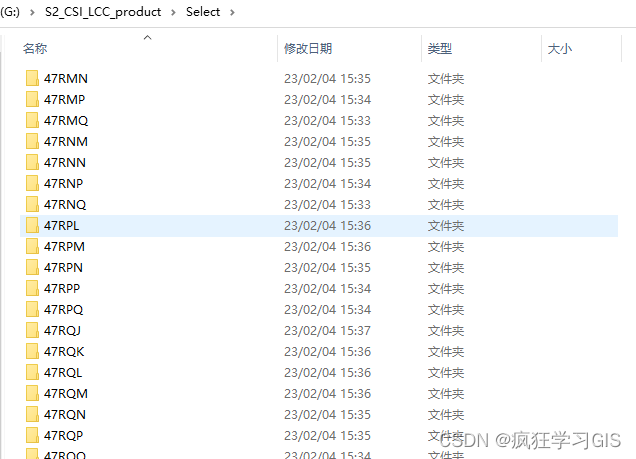Open the chevron after (G:) drive
636x459 pixels.
(x=32, y=13)
